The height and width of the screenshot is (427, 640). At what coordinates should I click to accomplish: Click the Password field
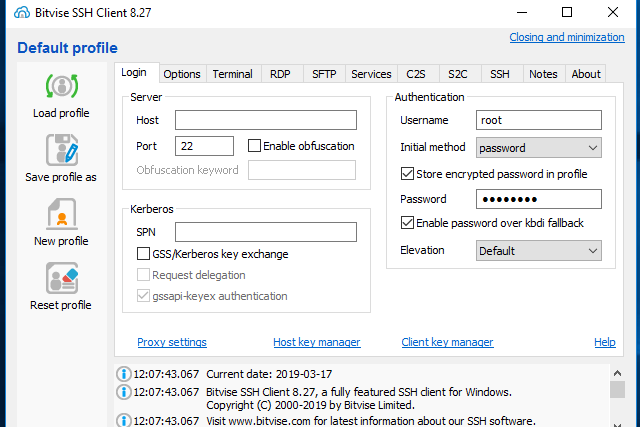pyautogui.click(x=539, y=199)
